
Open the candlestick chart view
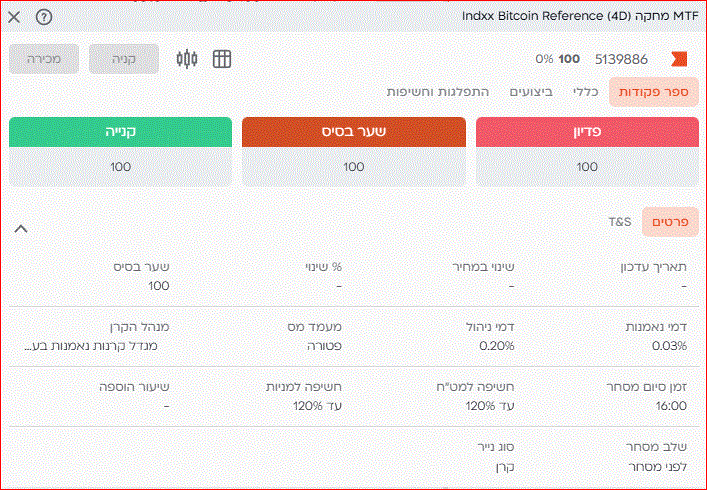[x=187, y=59]
